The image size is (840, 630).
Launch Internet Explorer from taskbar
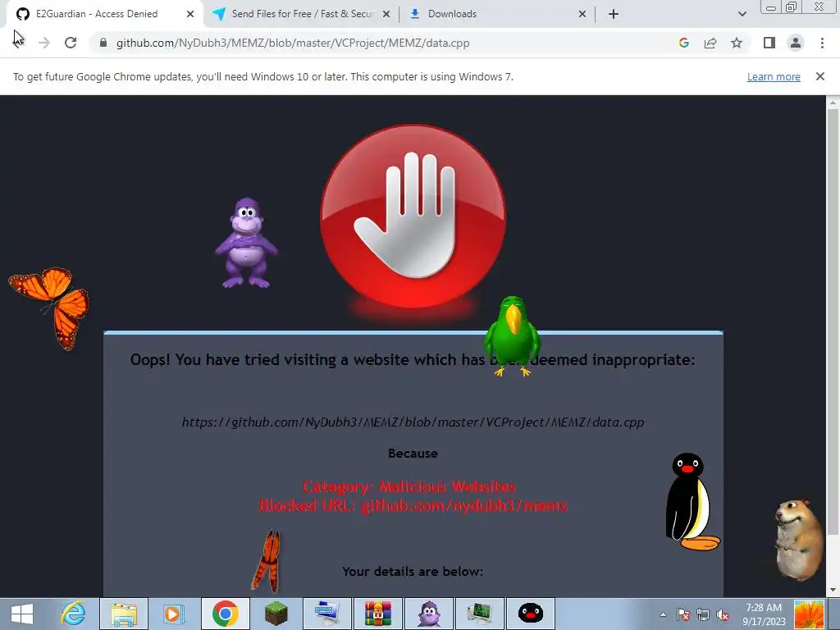pyautogui.click(x=73, y=614)
